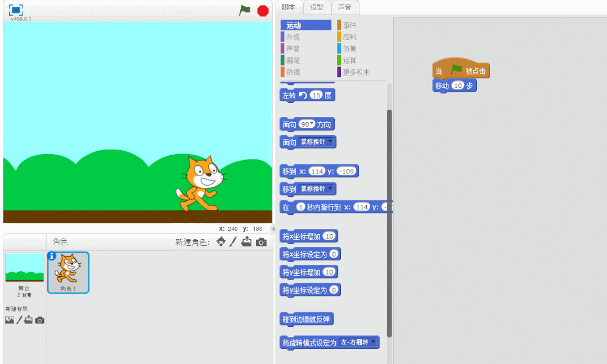
Task: Click the blocks palette vertical scrollbar
Action: [x=389, y=223]
